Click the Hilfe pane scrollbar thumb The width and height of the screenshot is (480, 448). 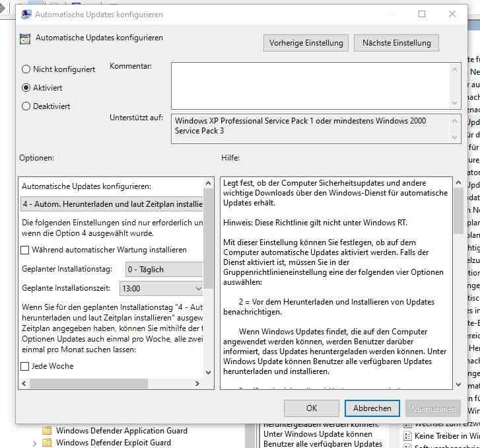pos(458,211)
